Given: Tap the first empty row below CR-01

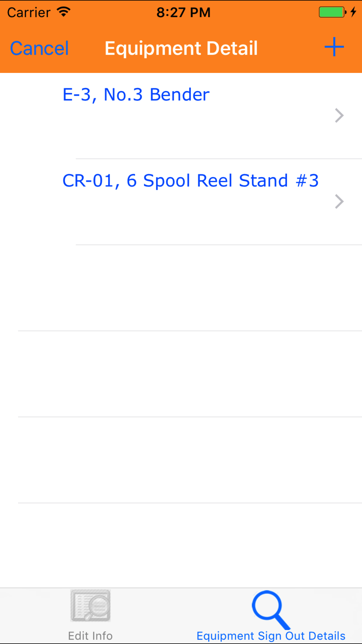Looking at the screenshot, I should [189, 288].
